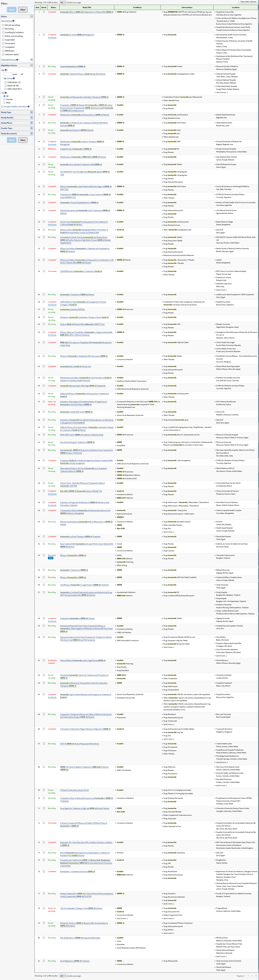Screen dimensions: 259x980
Task: Check the Enrolling by invitation filter
Action: (3, 32)
